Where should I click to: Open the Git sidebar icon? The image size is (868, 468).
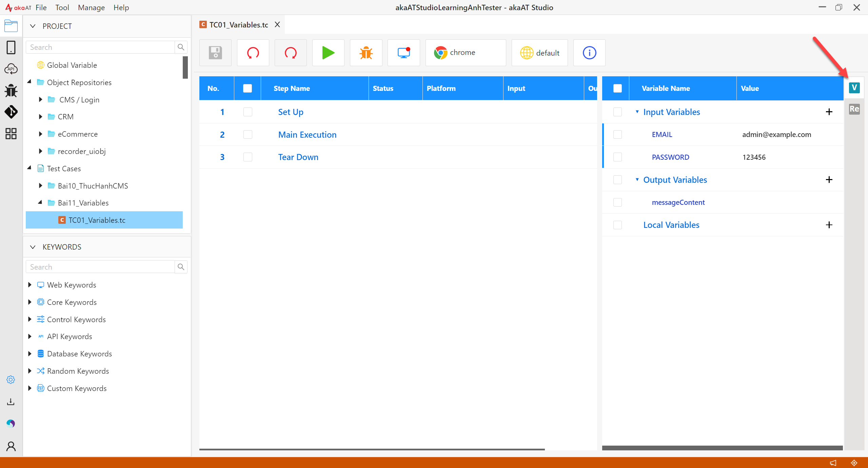click(11, 112)
